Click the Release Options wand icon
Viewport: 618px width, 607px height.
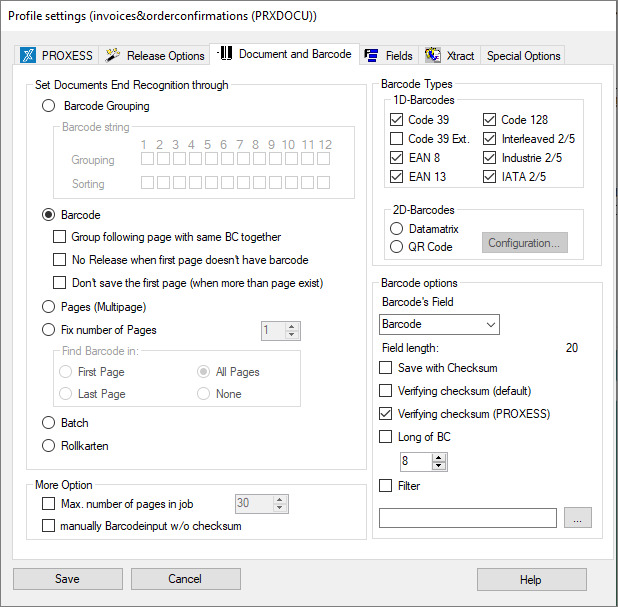[112, 55]
